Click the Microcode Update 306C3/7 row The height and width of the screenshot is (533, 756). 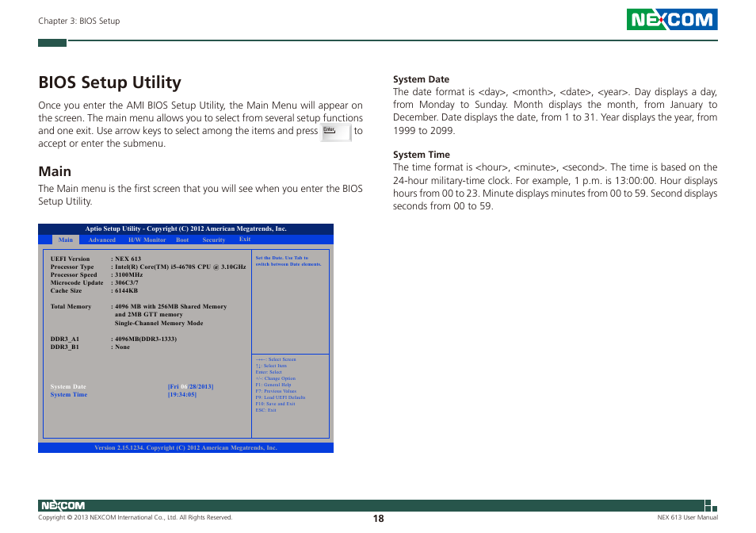(x=94, y=282)
